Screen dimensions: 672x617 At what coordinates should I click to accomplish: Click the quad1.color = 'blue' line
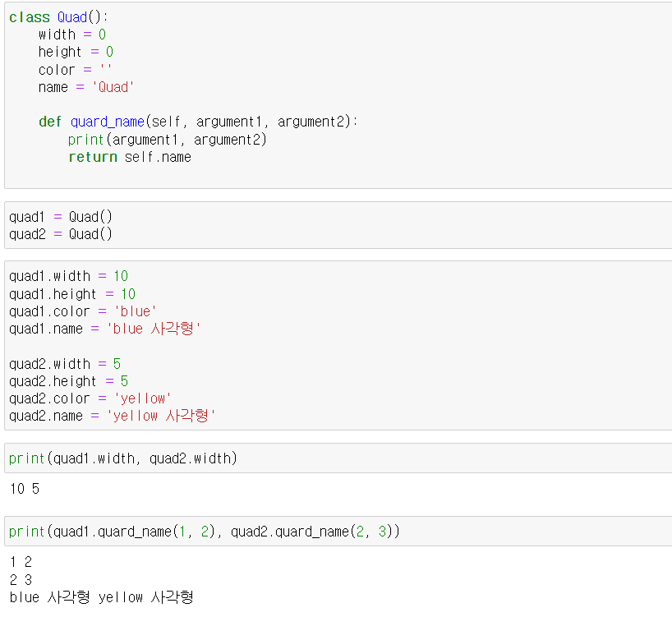pos(83,311)
